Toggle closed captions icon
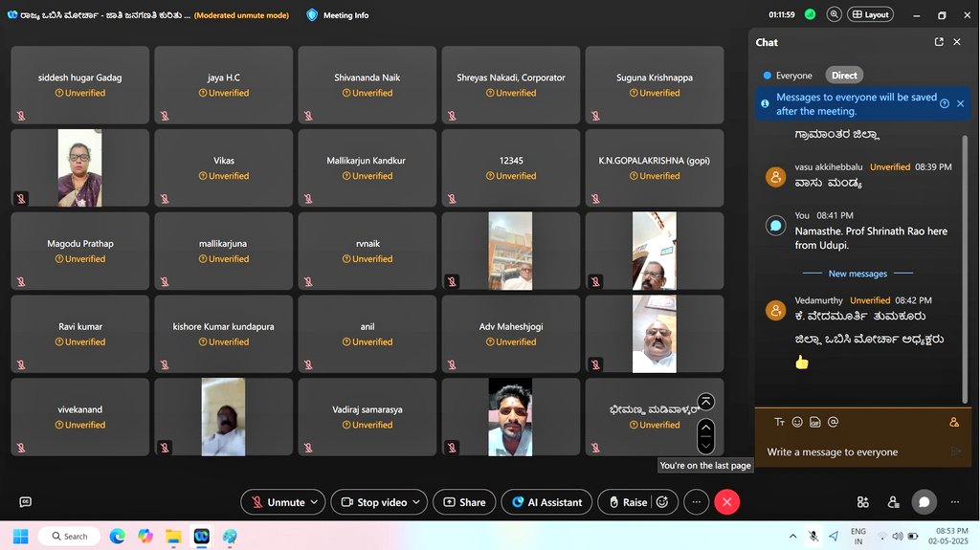 click(x=26, y=502)
